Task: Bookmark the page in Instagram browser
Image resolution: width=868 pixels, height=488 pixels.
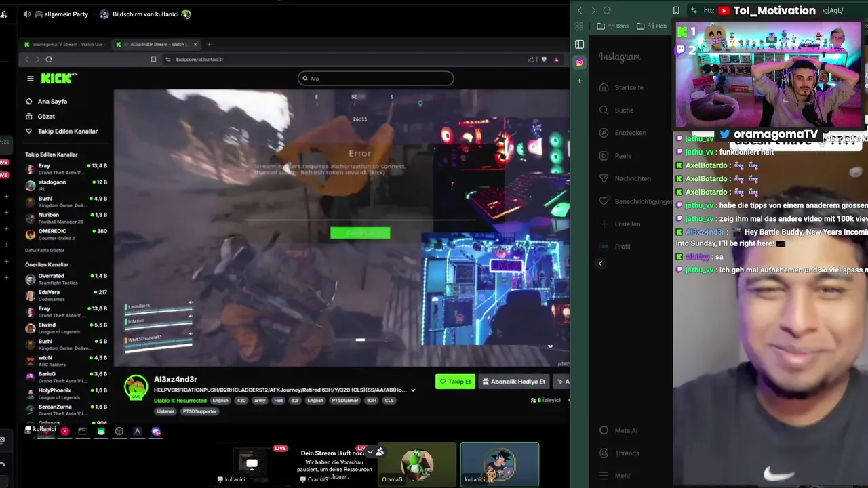Action: coord(676,10)
